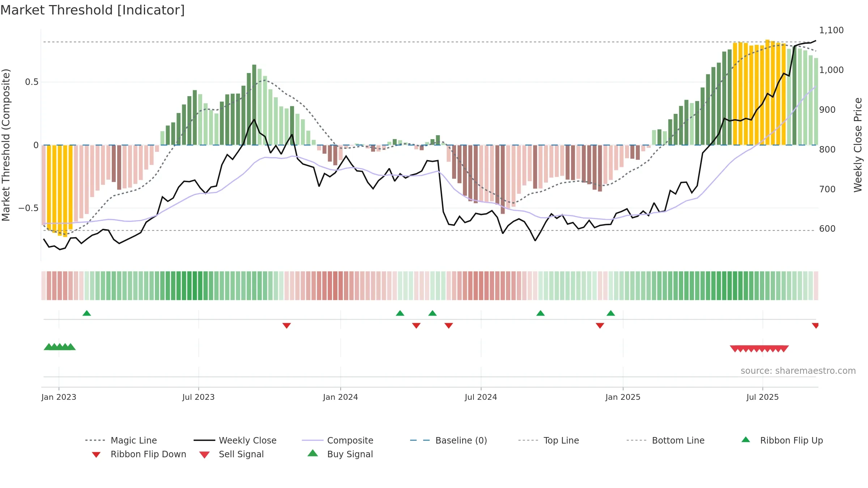This screenshot has height=488, width=868.
Task: Click the Jul 2025 x-axis label
Action: (x=763, y=397)
